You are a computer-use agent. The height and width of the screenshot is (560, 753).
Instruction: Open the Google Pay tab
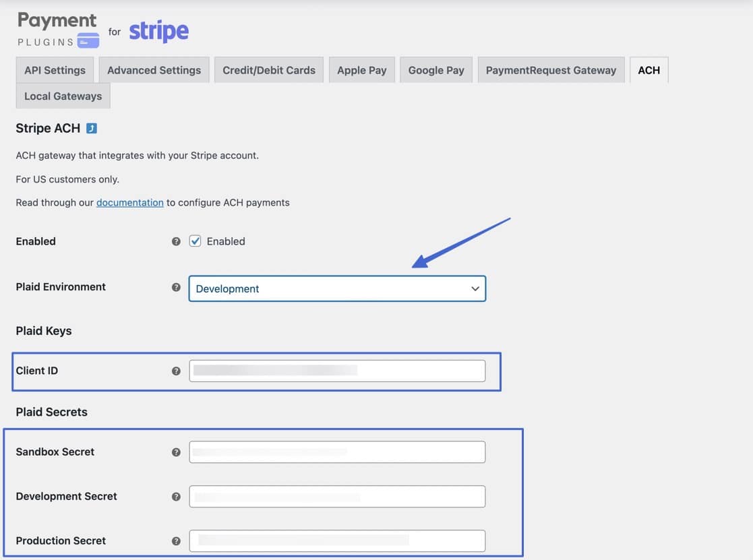[435, 69]
